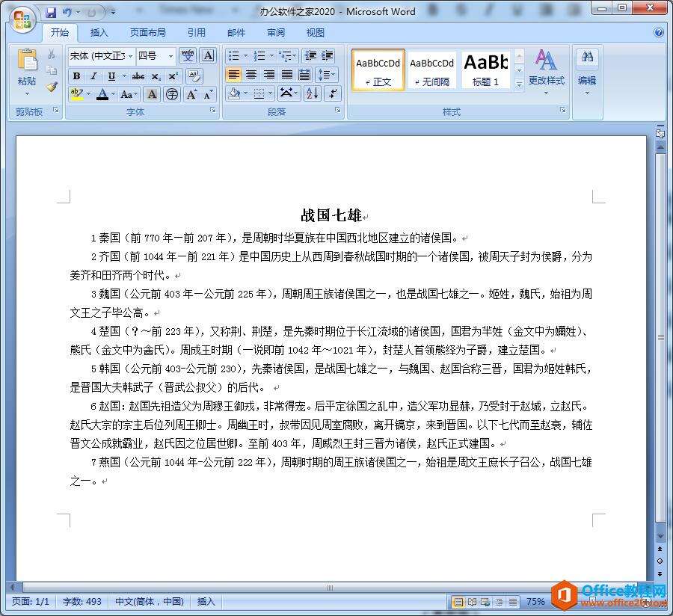Apply the 无间隔 style
Screen dimensions: 673x616
(431, 70)
